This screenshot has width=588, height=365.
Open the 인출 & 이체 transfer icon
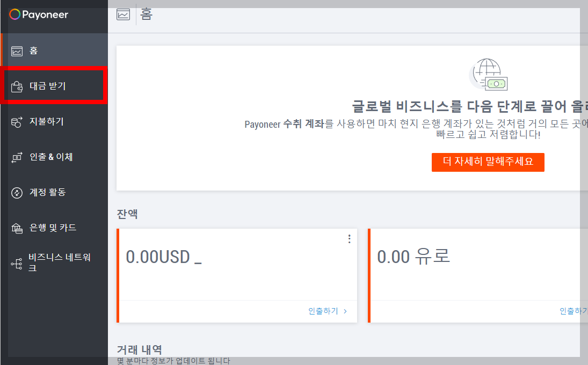click(17, 157)
